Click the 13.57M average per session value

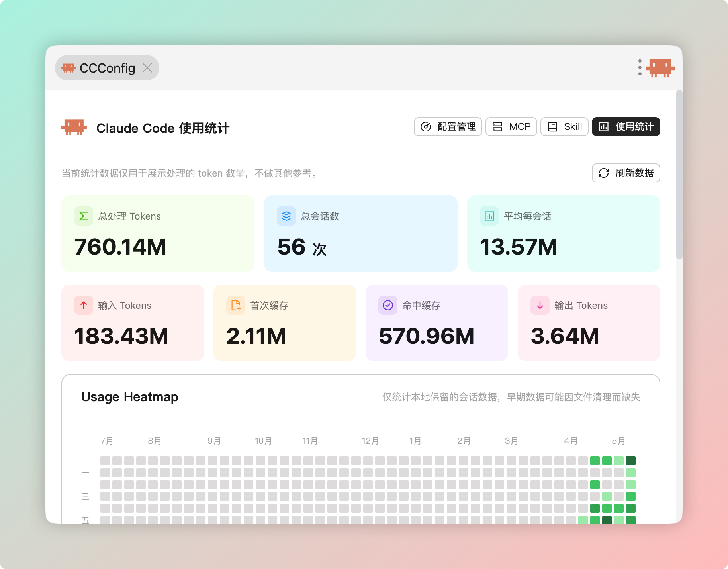(x=518, y=247)
